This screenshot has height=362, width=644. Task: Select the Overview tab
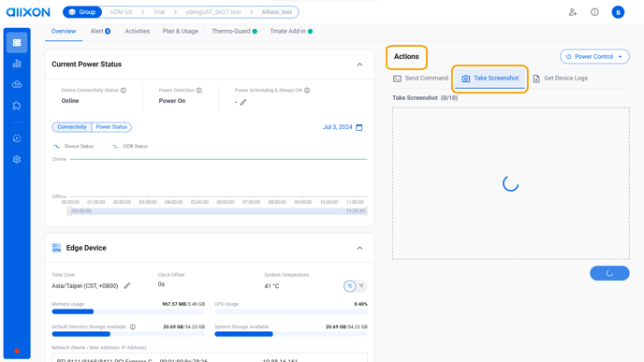[64, 31]
